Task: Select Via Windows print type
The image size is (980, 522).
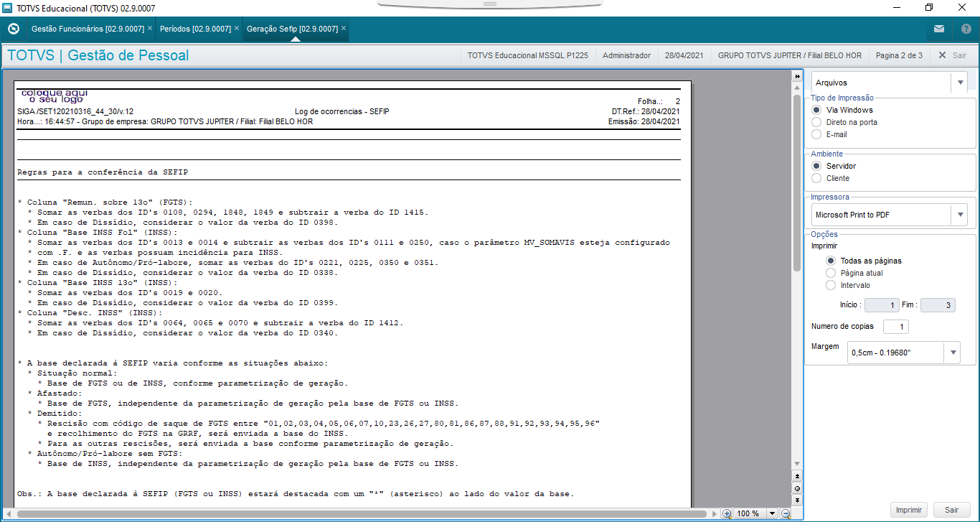Action: (x=816, y=110)
